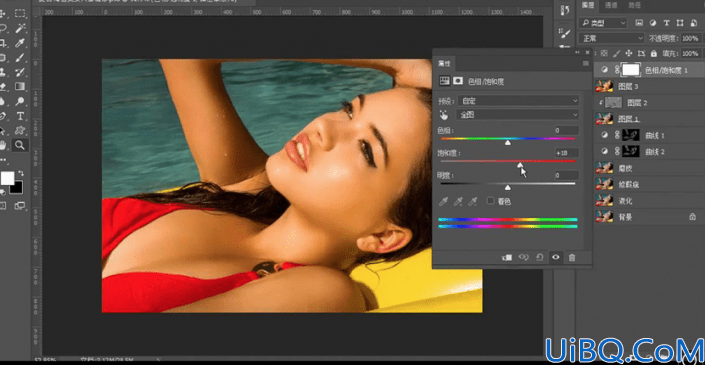The height and width of the screenshot is (365, 705).
Task: Select the Horizontal Type tool
Action: pyautogui.click(x=20, y=116)
